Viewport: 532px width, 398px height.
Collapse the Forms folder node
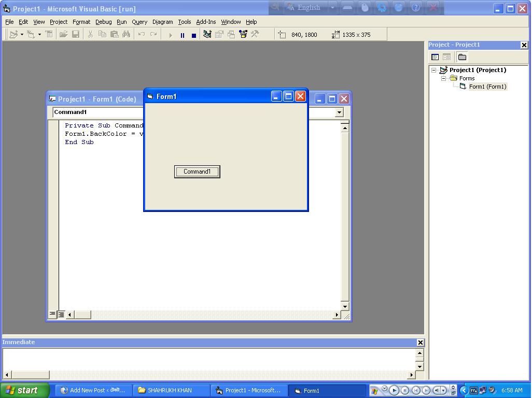443,78
